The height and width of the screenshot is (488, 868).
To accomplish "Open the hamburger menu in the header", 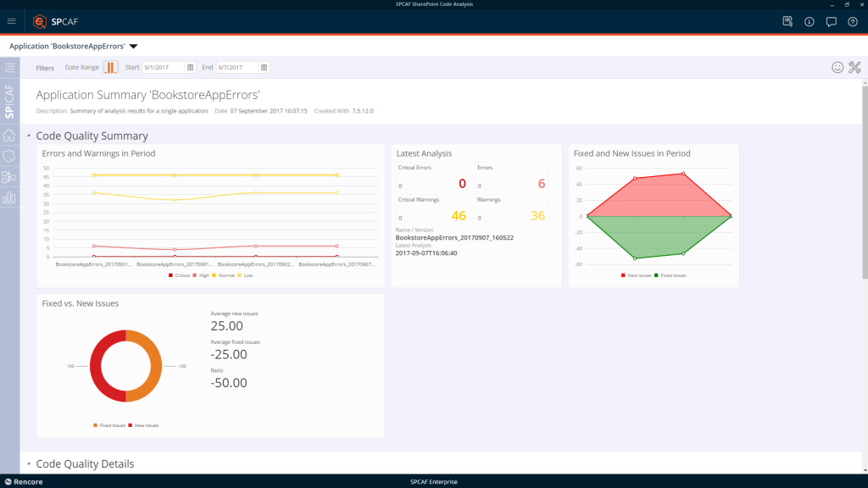I will click(12, 21).
